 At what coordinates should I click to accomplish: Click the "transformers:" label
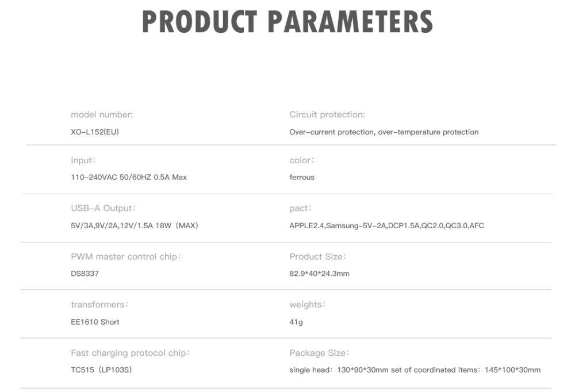[x=99, y=305]
